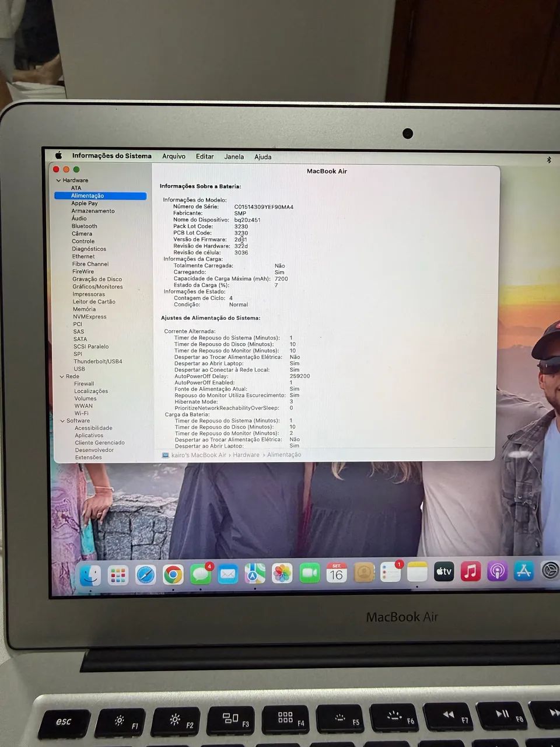
Task: Open Messages with the 4 badge
Action: [x=201, y=574]
